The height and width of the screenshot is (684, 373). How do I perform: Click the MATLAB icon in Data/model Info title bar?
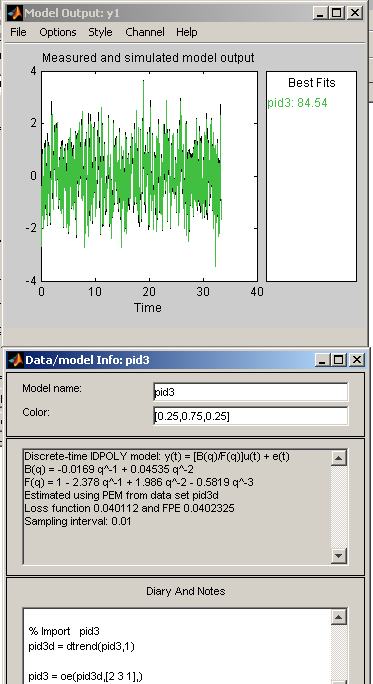16,360
